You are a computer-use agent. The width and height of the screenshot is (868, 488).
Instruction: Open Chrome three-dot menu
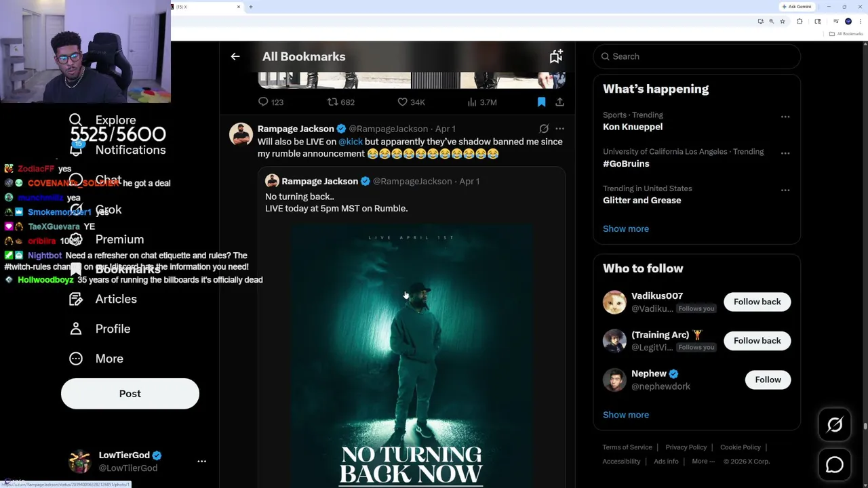point(861,21)
